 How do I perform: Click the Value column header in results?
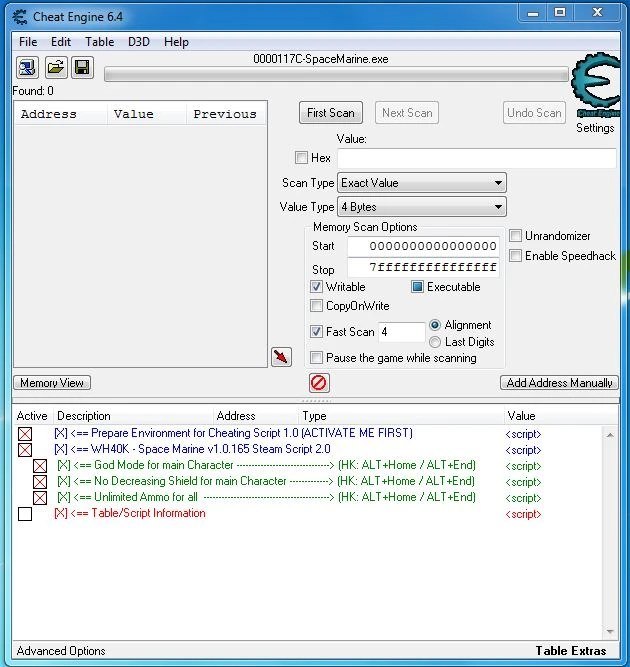[147, 114]
